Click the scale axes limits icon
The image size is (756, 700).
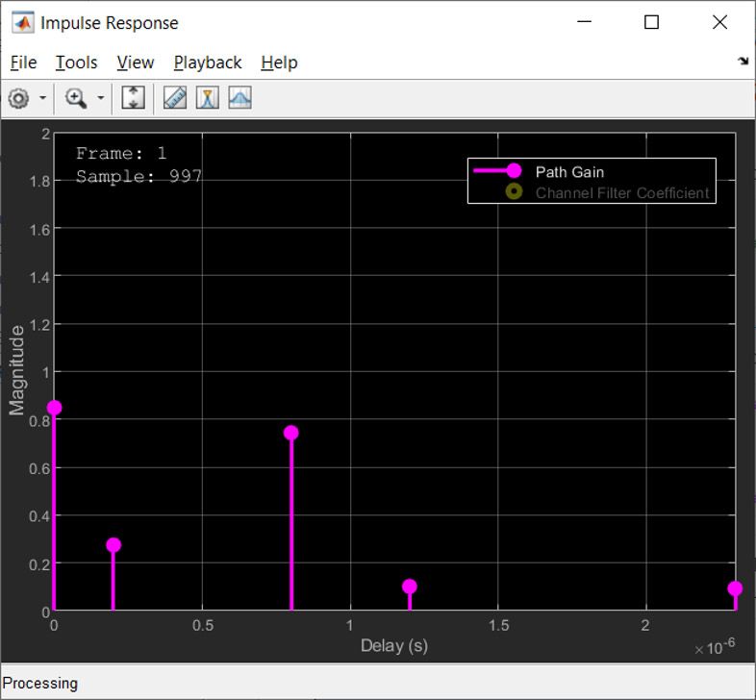point(134,98)
